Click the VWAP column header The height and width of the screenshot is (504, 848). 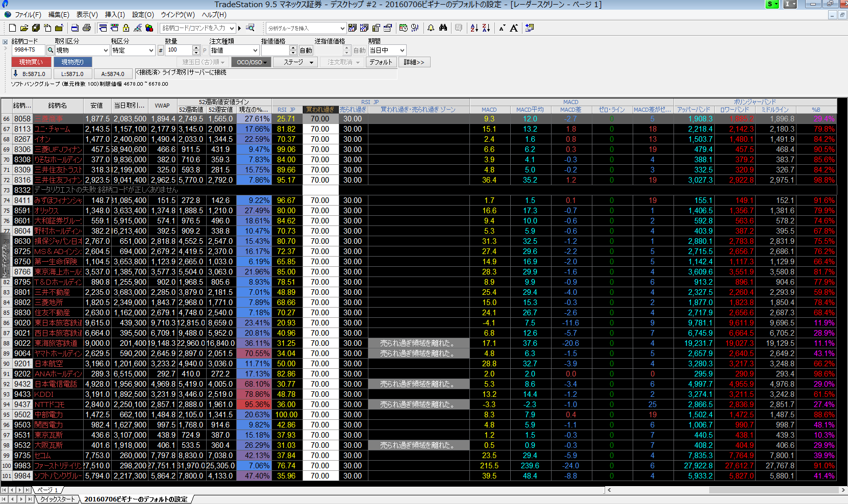point(162,106)
